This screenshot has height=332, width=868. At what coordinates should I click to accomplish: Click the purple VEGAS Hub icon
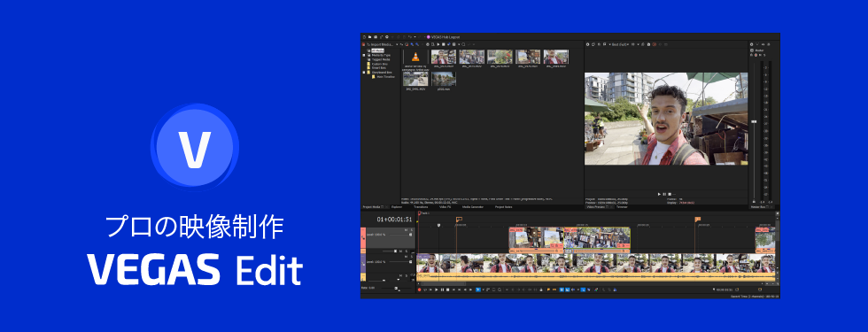(429, 37)
